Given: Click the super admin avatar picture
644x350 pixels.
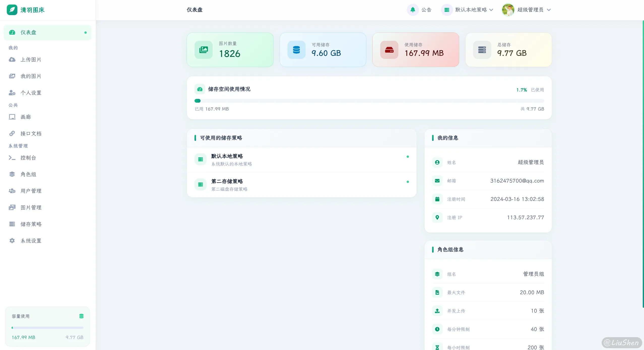Looking at the screenshot, I should (508, 10).
